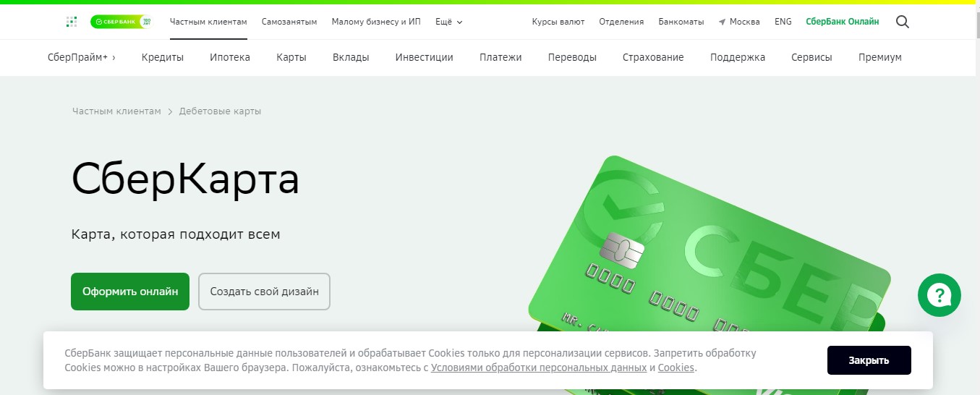Open the search magnifier icon
This screenshot has height=395, width=980.
902,22
